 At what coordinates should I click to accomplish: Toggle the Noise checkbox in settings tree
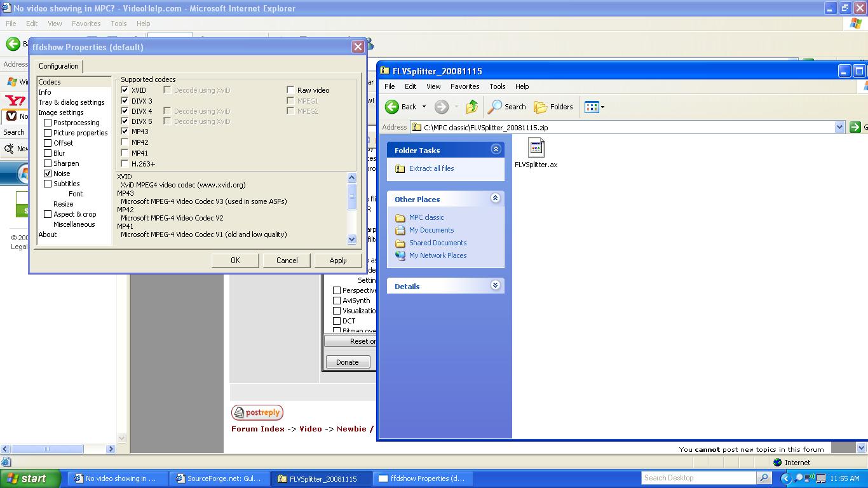[48, 173]
